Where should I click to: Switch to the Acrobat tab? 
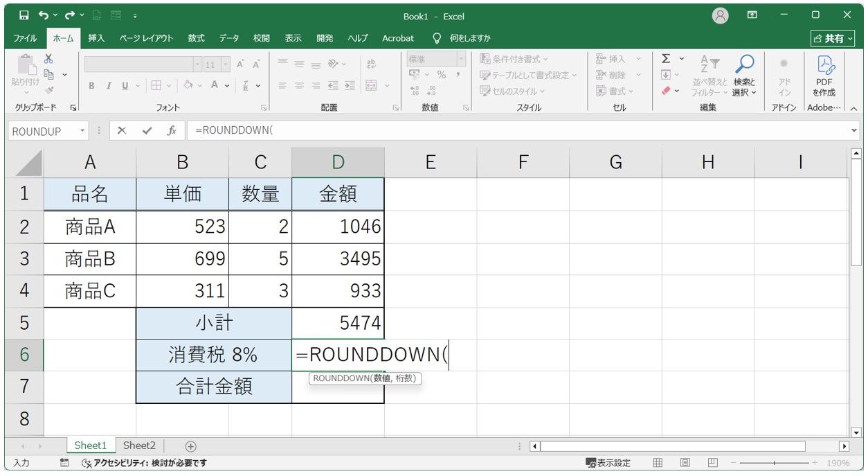398,38
